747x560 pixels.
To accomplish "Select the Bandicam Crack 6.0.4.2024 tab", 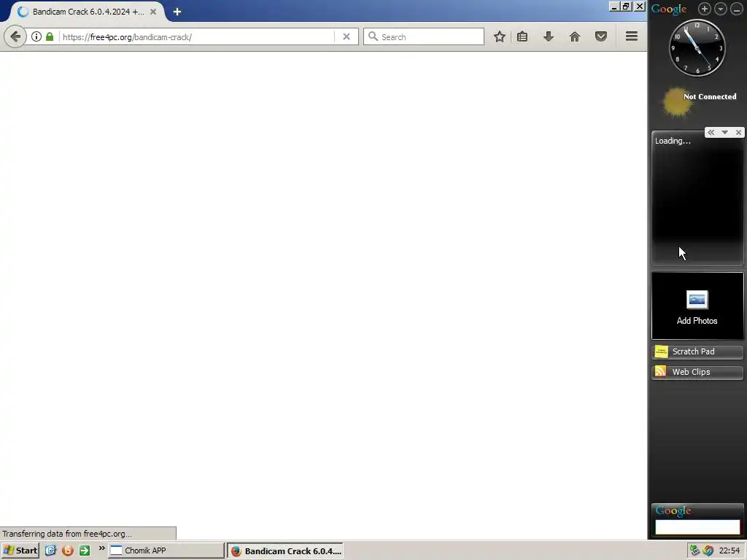I will 88,12.
